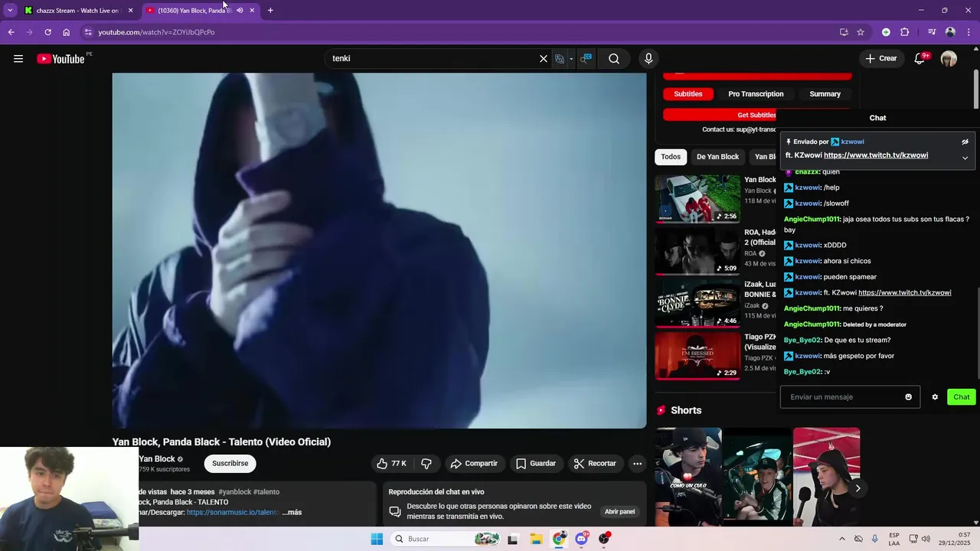The width and height of the screenshot is (980, 551).
Task: Show hidden system tray icons
Action: [x=842, y=539]
